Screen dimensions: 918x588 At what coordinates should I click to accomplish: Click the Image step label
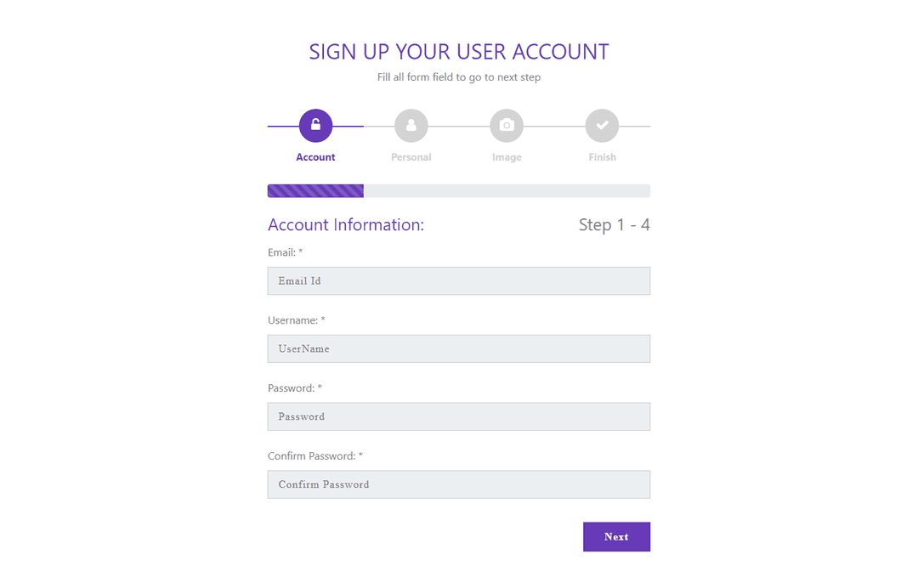tap(507, 156)
